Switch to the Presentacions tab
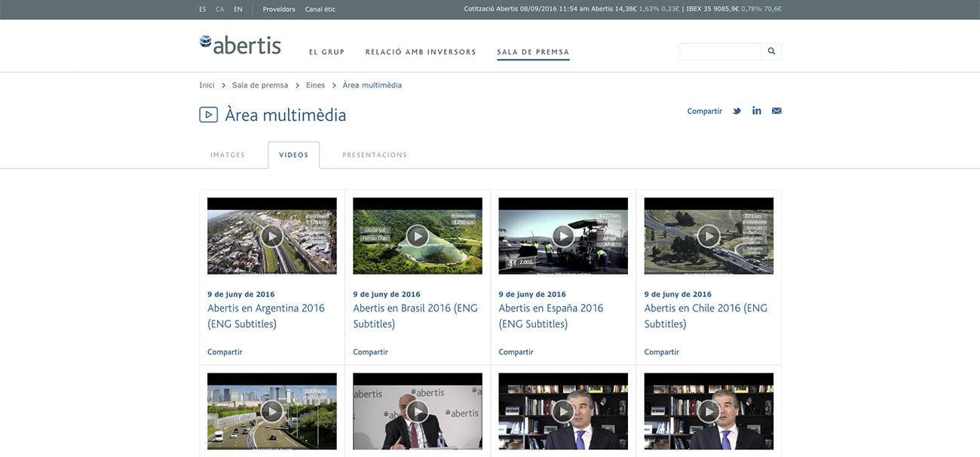The height and width of the screenshot is (457, 980). [375, 155]
